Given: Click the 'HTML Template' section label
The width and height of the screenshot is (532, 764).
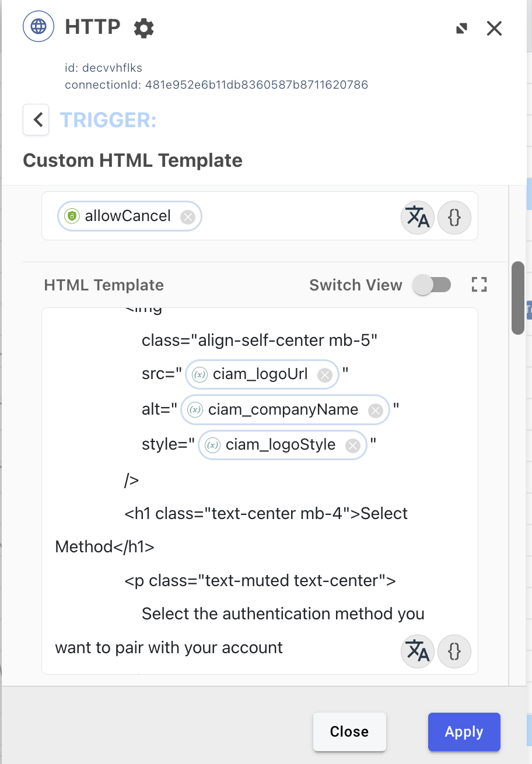Looking at the screenshot, I should click(104, 285).
